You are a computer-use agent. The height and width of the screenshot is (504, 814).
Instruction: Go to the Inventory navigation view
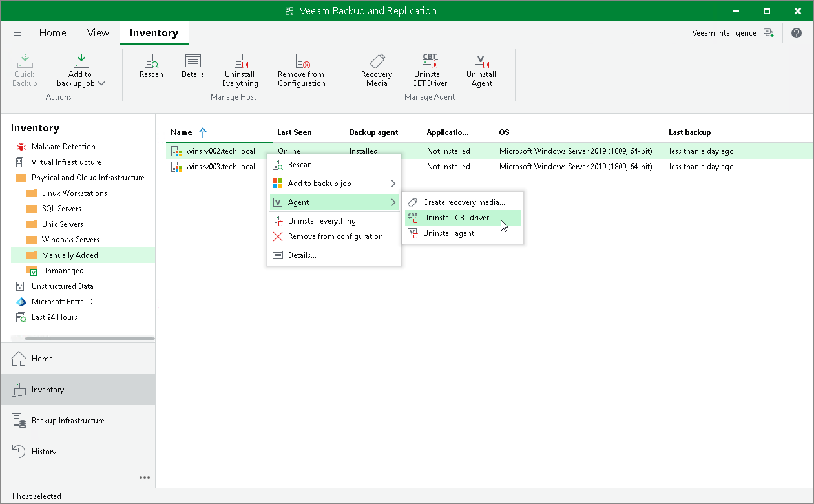[x=78, y=390]
